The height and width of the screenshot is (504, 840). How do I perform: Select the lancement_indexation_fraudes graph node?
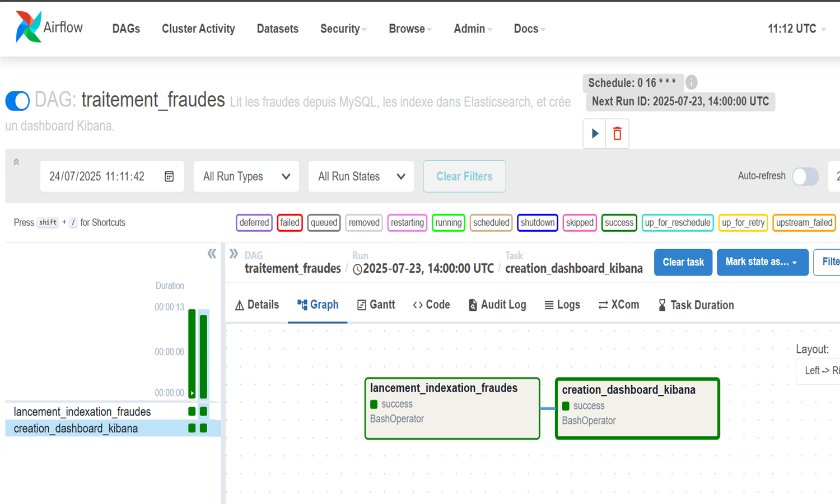tap(452, 408)
